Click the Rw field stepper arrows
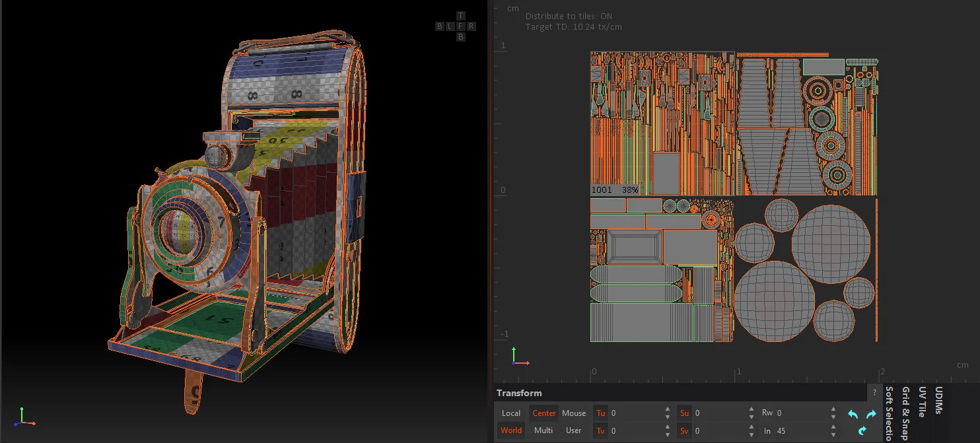 click(x=834, y=413)
